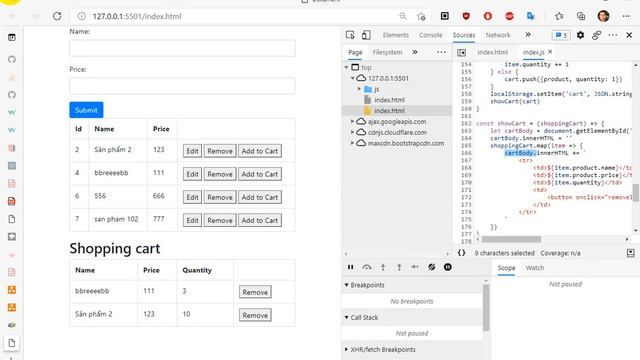This screenshot has height=360, width=640.
Task: Switch to the Network tab
Action: [498, 35]
